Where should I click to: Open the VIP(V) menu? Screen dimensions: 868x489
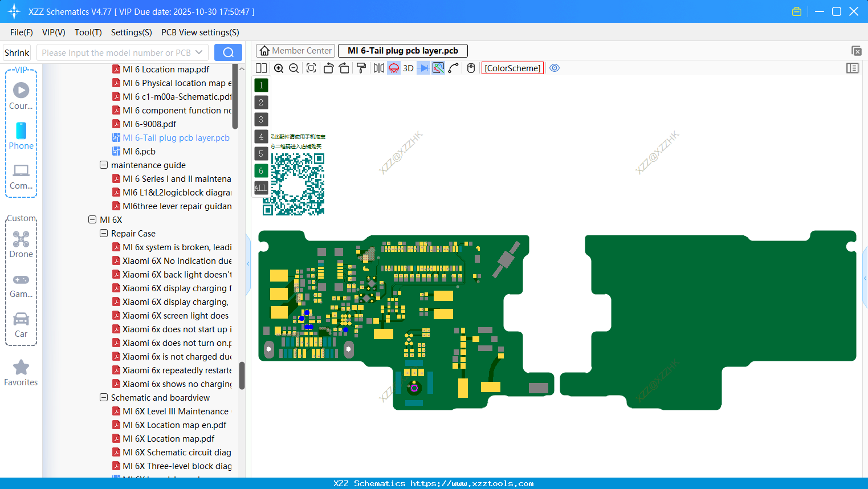54,32
